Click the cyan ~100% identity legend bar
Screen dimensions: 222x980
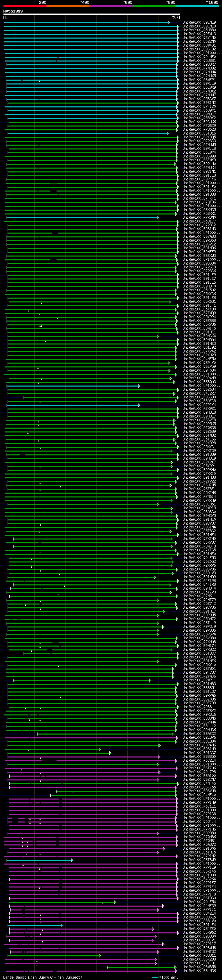[197, 6]
